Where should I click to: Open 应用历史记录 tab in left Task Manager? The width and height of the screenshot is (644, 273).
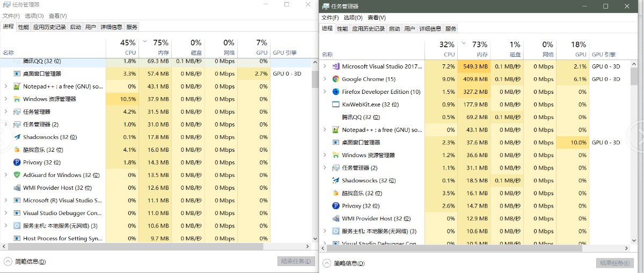coord(49,27)
